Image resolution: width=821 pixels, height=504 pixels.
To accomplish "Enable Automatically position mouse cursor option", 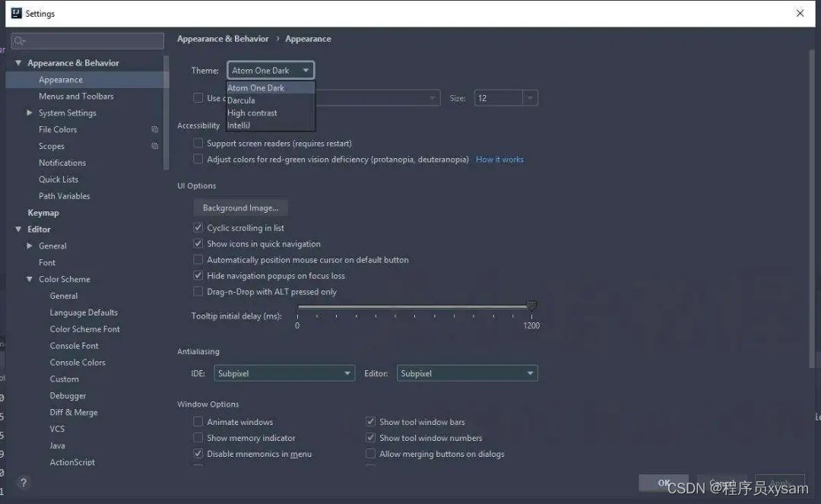I will [x=198, y=259].
